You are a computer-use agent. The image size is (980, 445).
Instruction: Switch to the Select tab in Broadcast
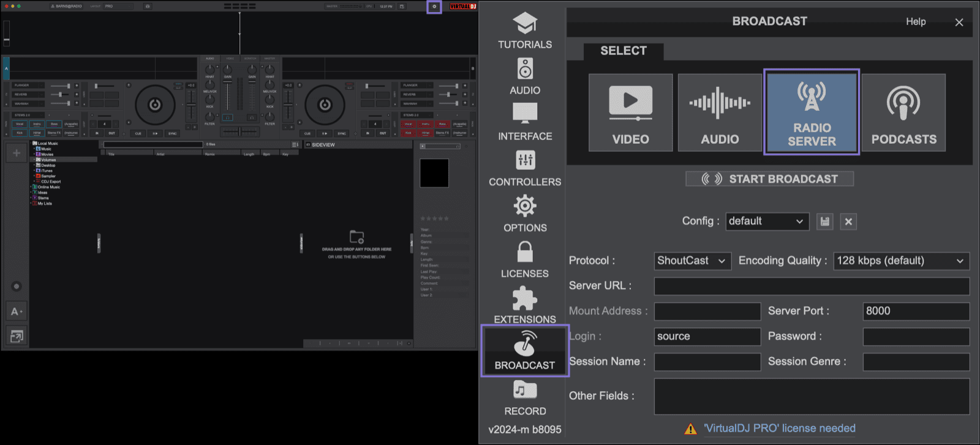coord(624,51)
